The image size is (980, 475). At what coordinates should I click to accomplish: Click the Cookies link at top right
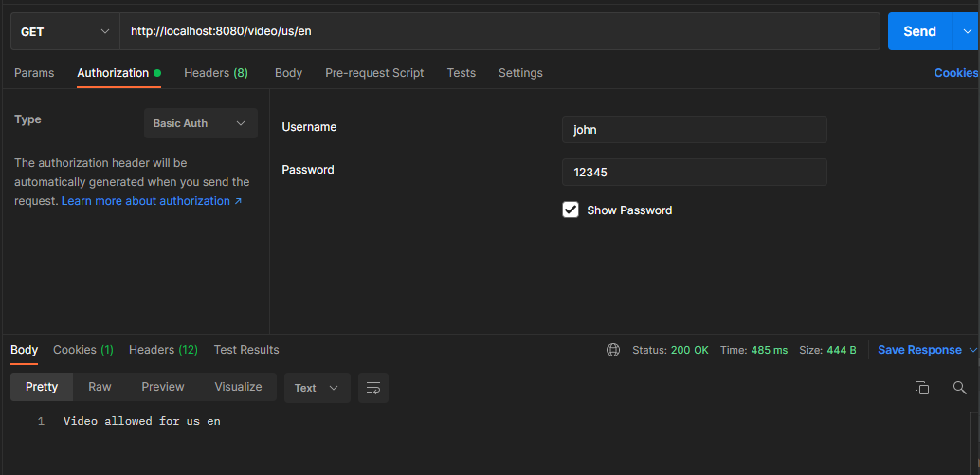point(955,73)
